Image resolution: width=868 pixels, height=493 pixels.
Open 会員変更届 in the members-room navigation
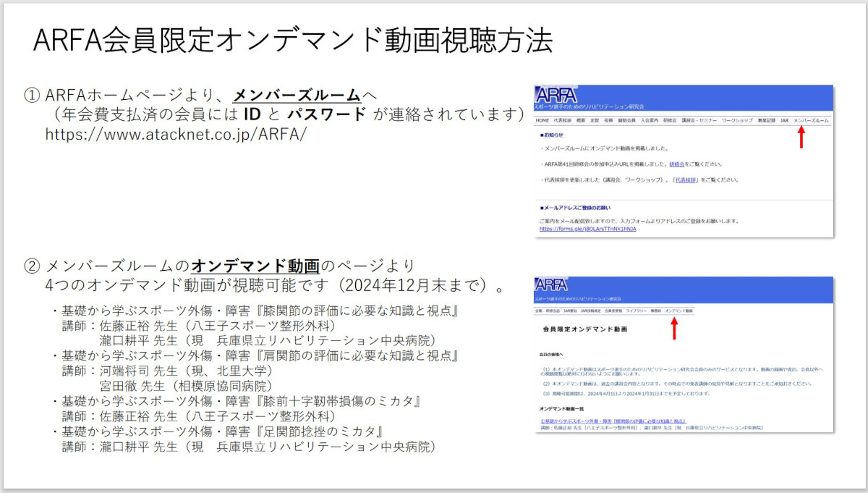pos(613,311)
